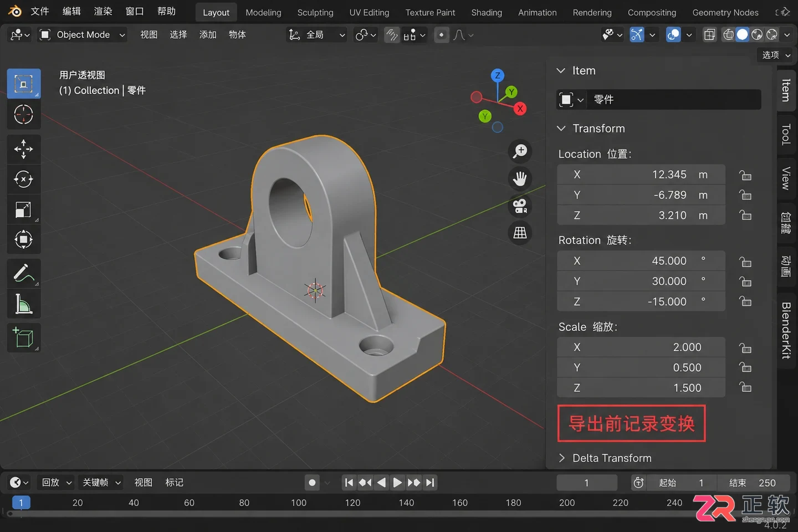The width and height of the screenshot is (798, 532).
Task: Expand the Delta Transform panel
Action: (562, 458)
